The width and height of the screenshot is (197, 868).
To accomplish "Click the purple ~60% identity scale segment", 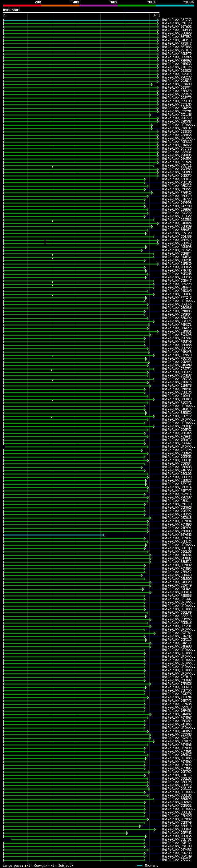I will (x=98, y=6).
